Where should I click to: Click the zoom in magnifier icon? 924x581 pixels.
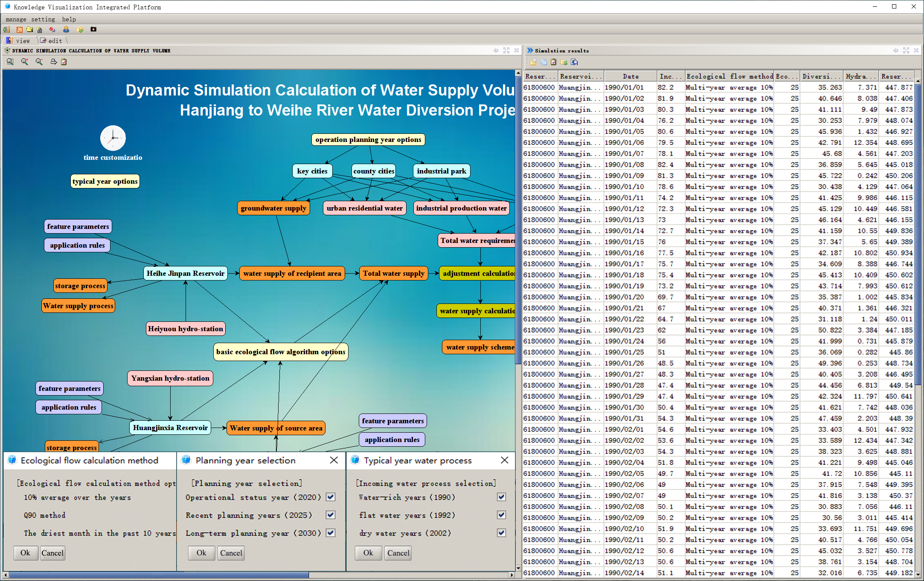(25, 62)
